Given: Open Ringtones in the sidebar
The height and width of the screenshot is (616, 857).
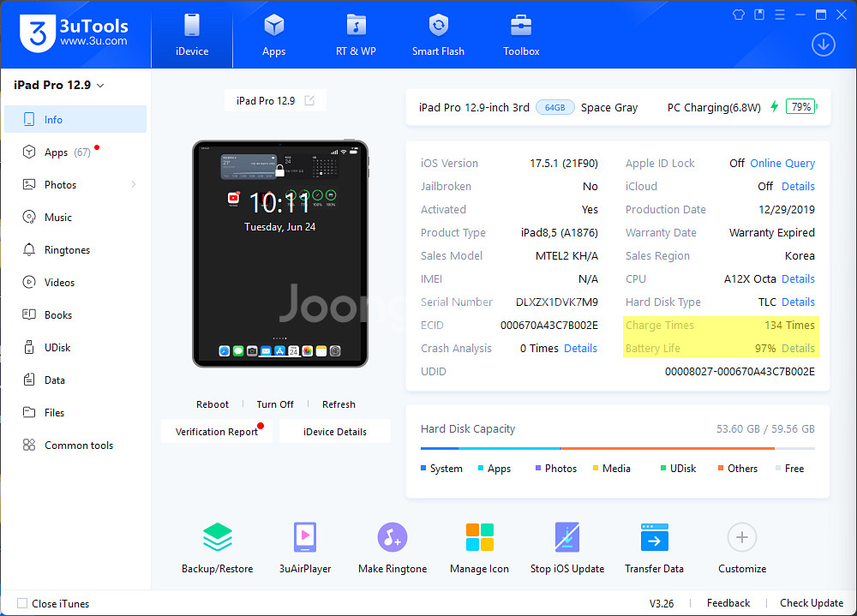Looking at the screenshot, I should coord(75,250).
